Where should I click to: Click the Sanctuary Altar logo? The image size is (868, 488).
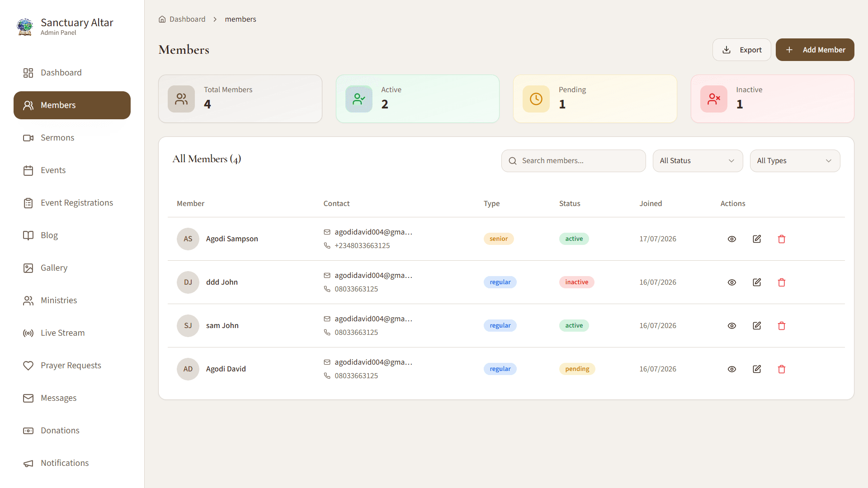coord(25,27)
